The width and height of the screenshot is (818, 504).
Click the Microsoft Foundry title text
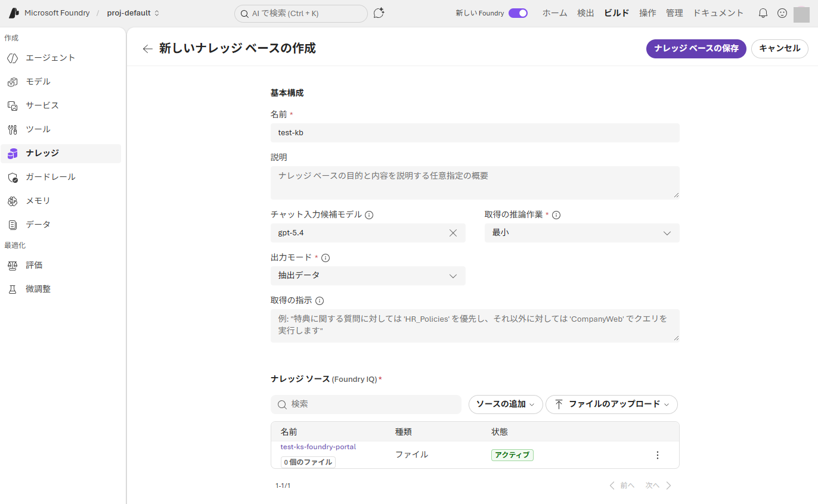click(x=57, y=13)
